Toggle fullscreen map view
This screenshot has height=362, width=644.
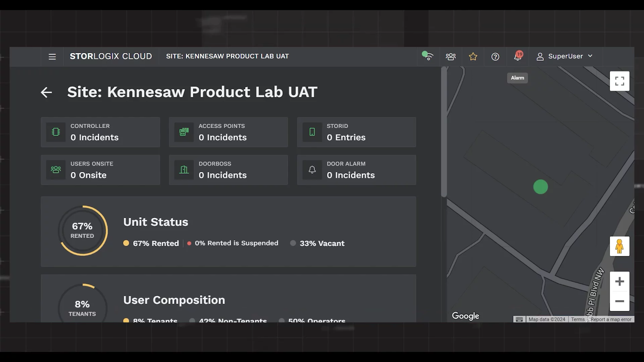[x=619, y=81]
